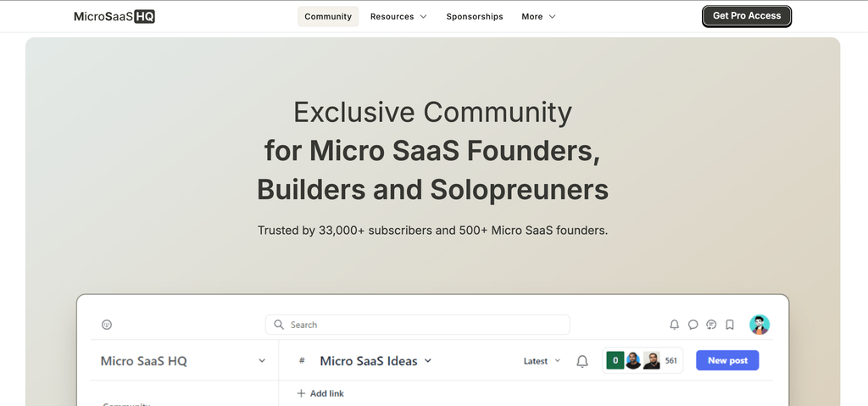Viewport: 868px width, 406px height.
Task: Open the Sponsorships page
Action: pos(475,17)
